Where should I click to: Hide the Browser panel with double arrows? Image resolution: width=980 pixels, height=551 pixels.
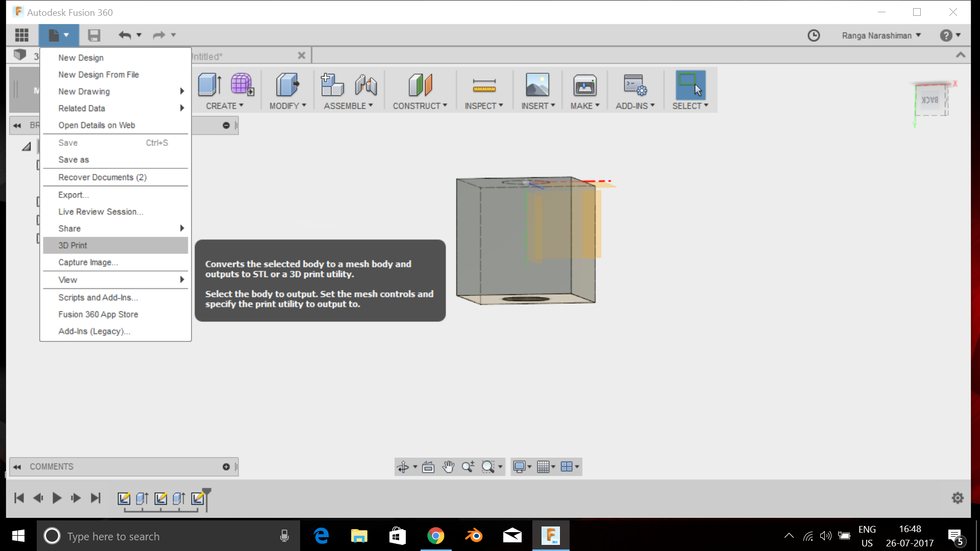[17, 125]
